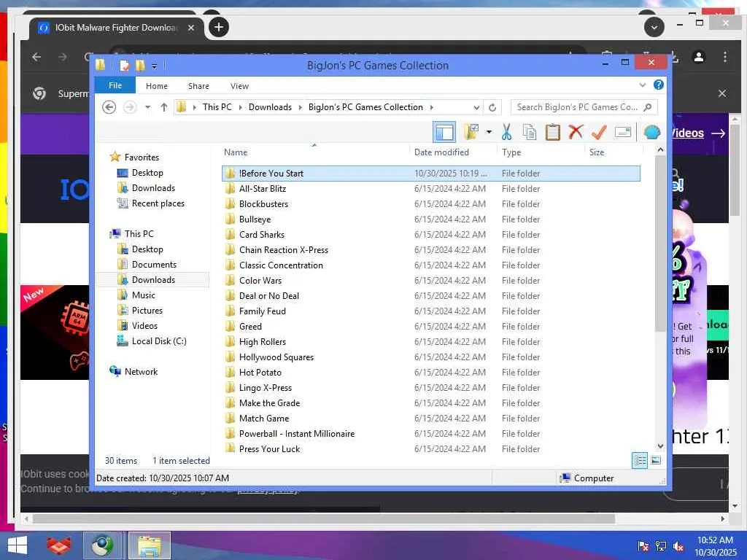
Task: Open Documents in the navigation pane
Action: [x=154, y=264]
